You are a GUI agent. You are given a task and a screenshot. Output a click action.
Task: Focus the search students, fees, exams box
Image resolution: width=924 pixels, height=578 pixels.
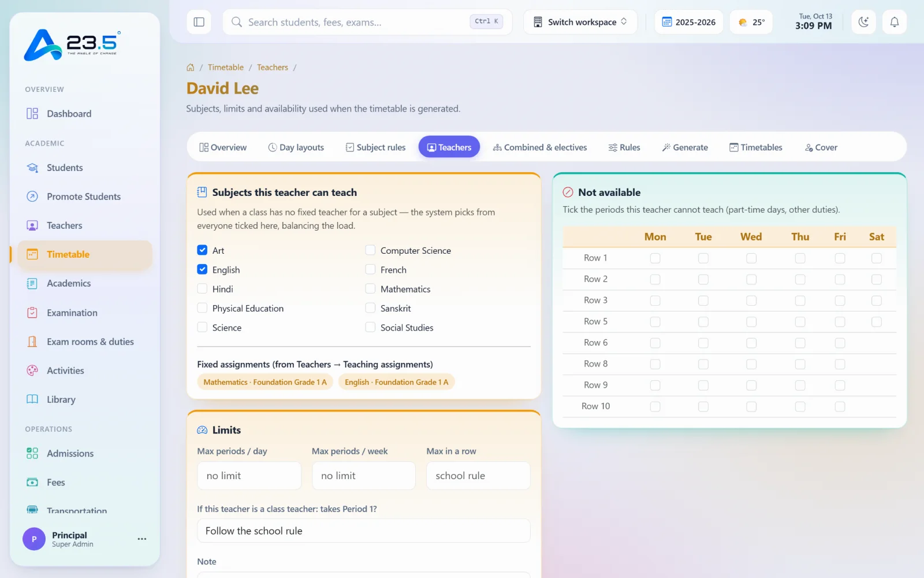(367, 22)
